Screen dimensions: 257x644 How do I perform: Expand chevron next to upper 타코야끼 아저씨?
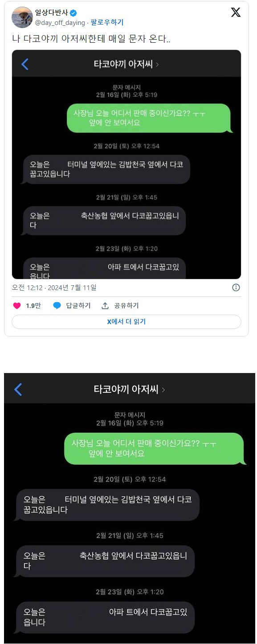[158, 65]
